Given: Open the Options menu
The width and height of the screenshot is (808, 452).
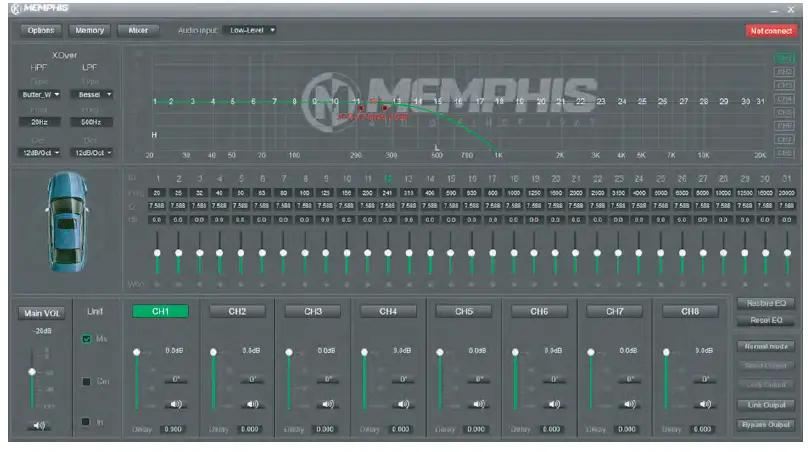Looking at the screenshot, I should point(41,30).
